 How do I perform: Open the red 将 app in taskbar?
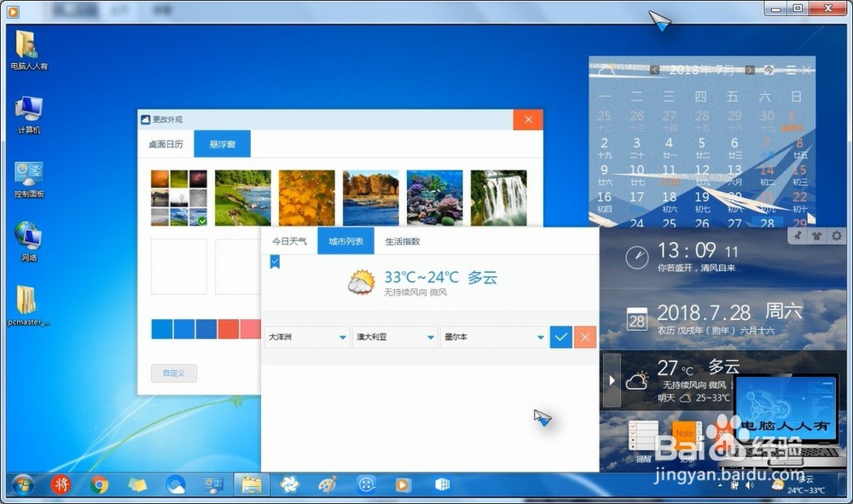point(61,484)
